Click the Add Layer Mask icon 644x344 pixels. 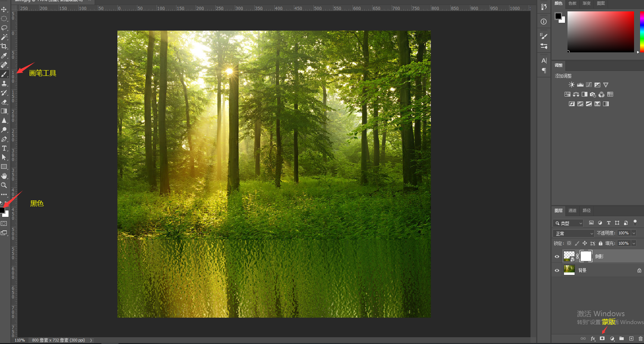click(x=602, y=338)
